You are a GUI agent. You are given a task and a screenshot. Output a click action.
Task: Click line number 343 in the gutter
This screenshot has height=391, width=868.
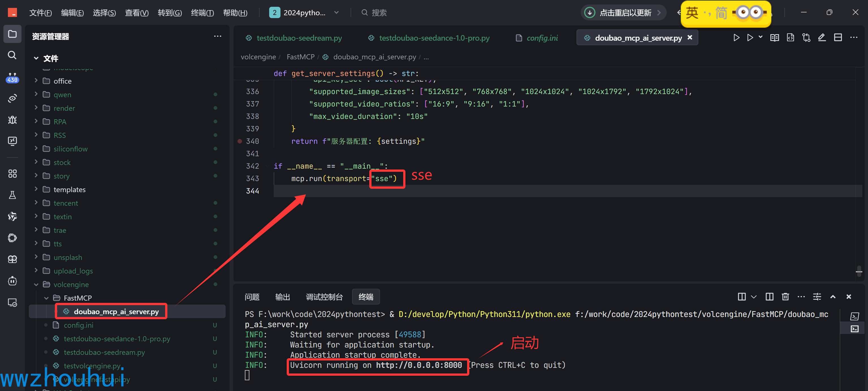point(252,179)
